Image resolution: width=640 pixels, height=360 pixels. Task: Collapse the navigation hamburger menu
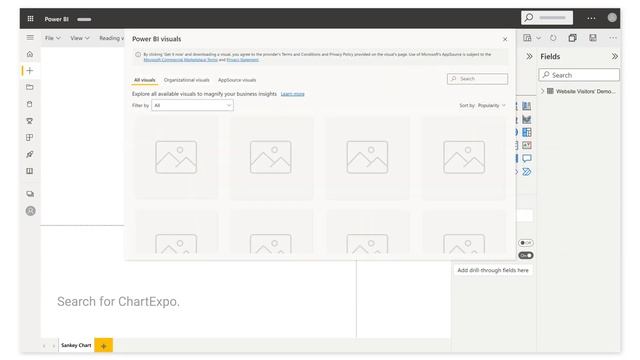pos(30,38)
